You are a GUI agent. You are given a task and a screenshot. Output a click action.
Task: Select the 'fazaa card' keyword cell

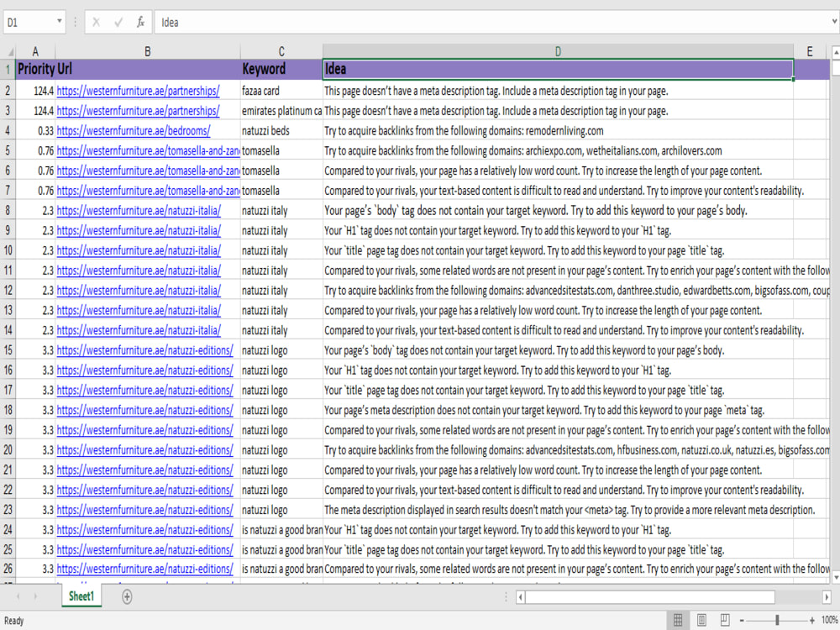tap(281, 91)
